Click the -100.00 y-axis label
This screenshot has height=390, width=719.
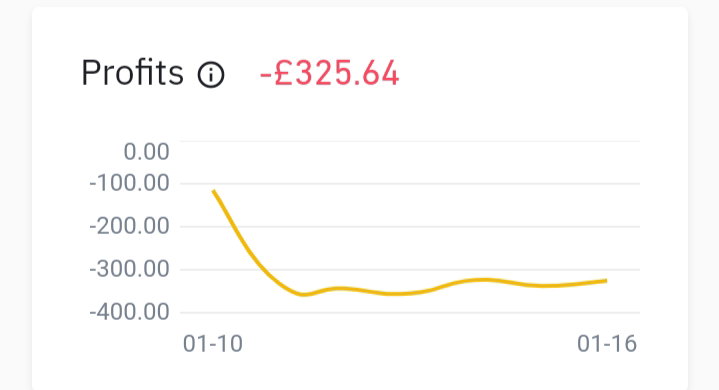tap(129, 183)
